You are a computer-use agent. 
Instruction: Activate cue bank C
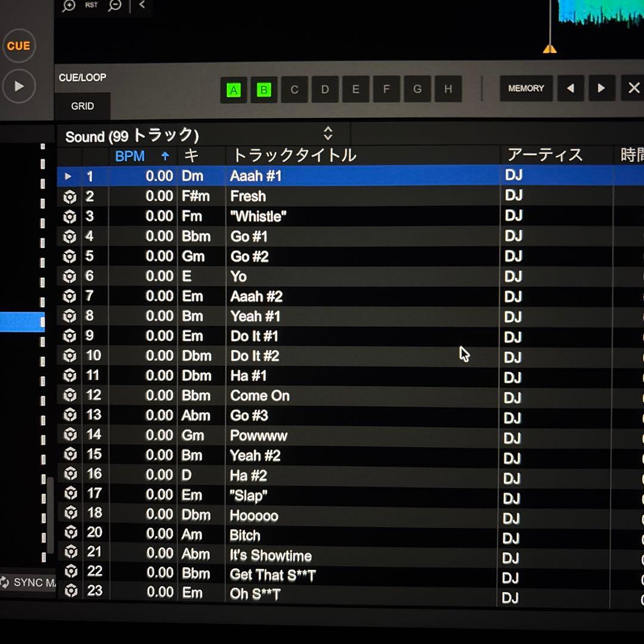tap(294, 89)
